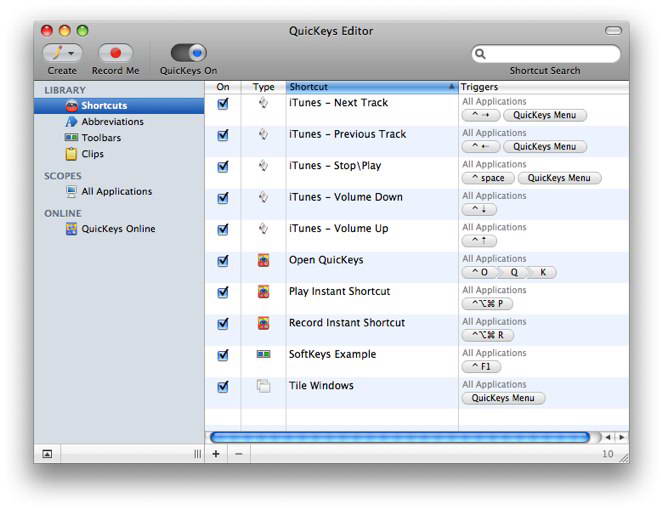Click type icon for iTunes - Volume Down

(263, 197)
